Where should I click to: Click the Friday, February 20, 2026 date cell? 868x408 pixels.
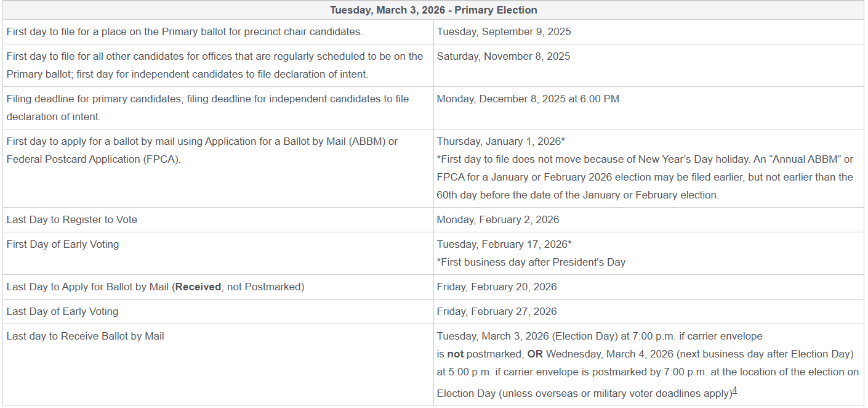point(497,287)
